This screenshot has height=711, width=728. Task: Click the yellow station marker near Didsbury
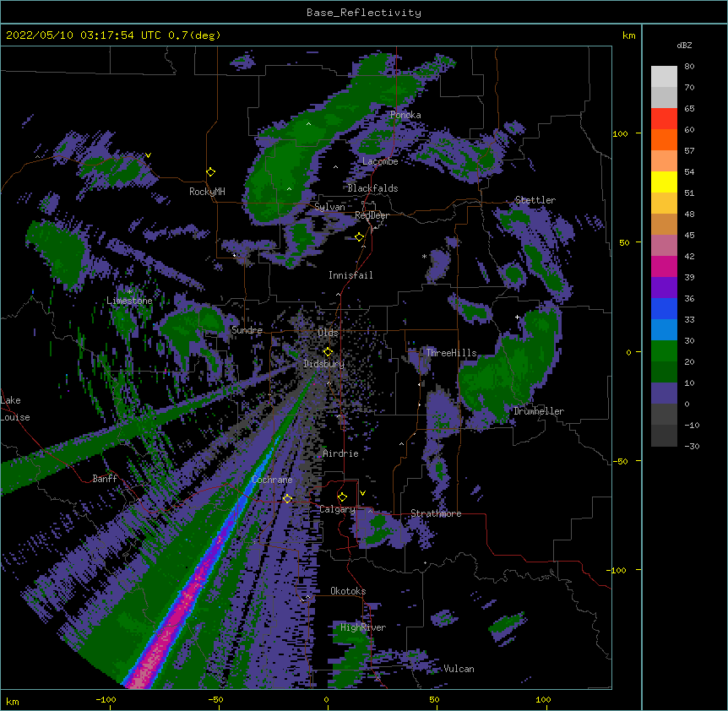tap(328, 351)
